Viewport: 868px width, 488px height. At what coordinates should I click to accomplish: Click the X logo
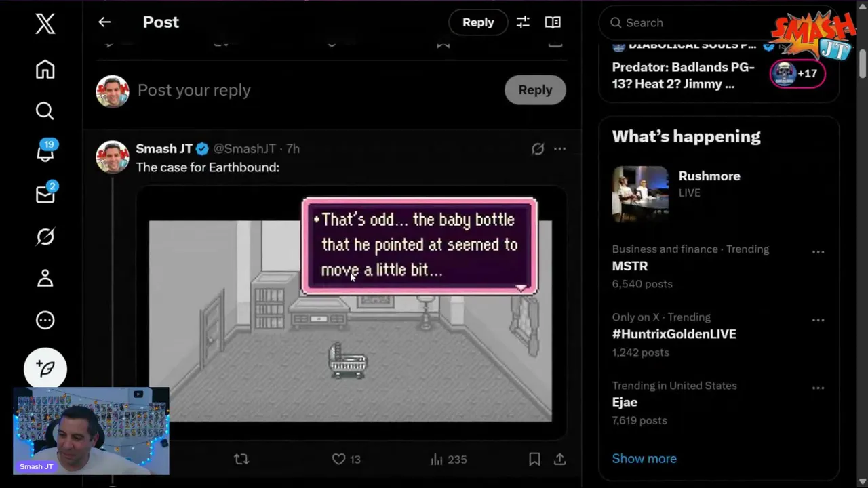point(45,24)
